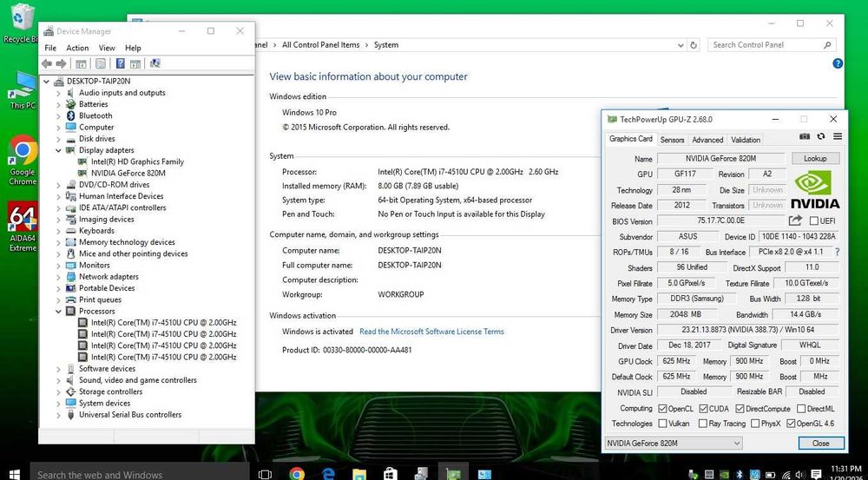This screenshot has height=480, width=868.
Task: Open the address bar history dropdown
Action: point(681,45)
